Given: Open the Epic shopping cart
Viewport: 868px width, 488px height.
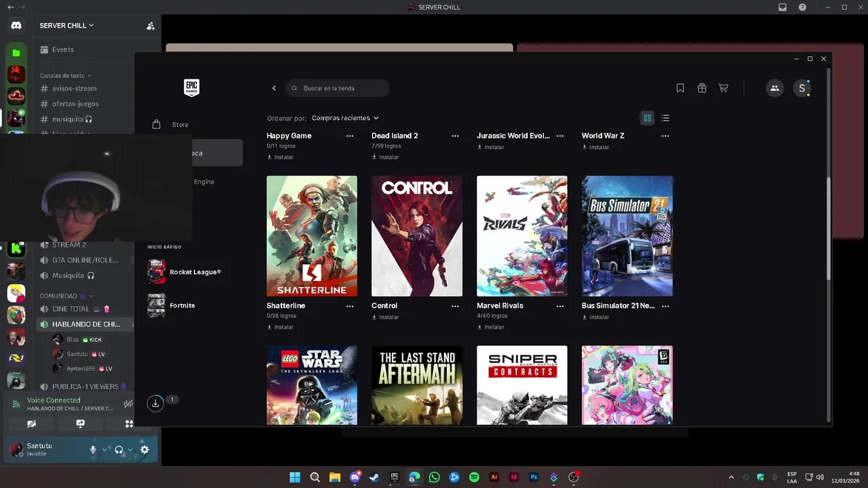Looking at the screenshot, I should tap(724, 88).
